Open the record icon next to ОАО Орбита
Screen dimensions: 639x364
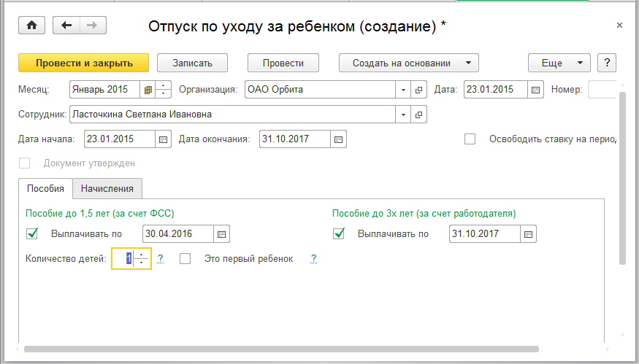click(418, 90)
